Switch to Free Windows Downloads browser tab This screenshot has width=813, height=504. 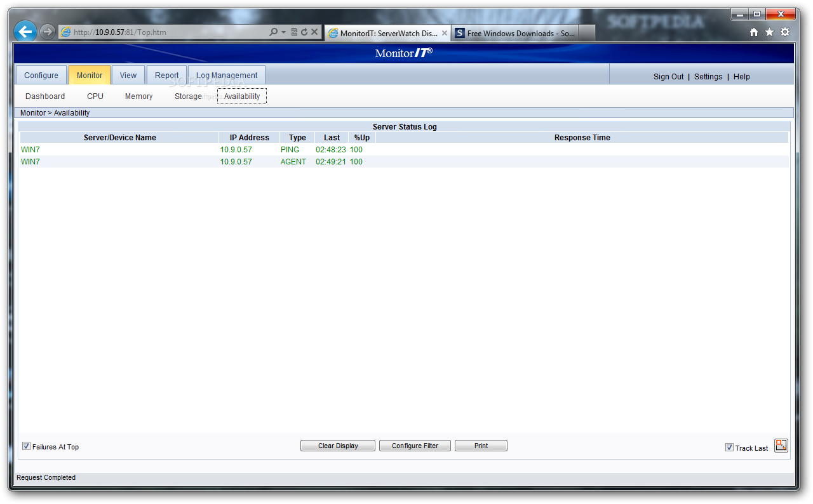pos(515,33)
